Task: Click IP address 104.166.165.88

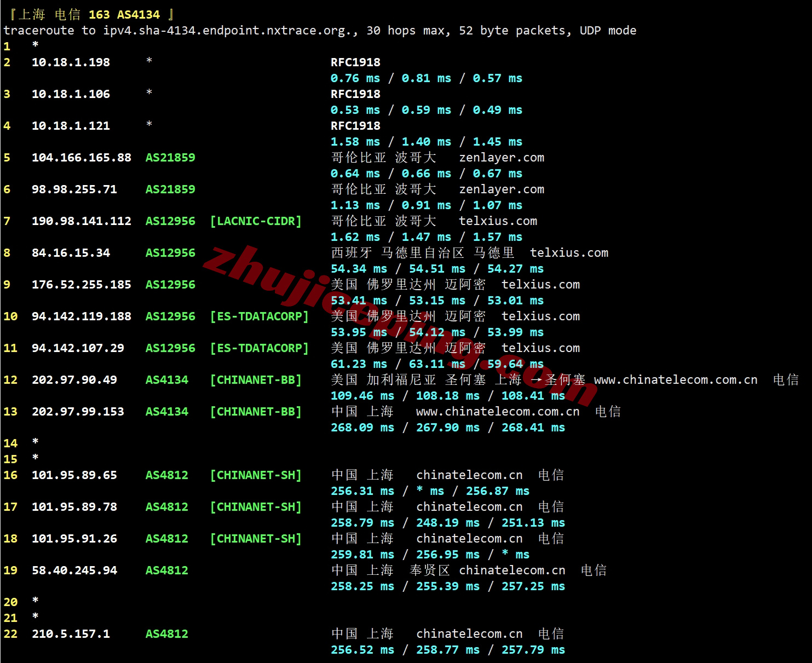Action: click(81, 158)
